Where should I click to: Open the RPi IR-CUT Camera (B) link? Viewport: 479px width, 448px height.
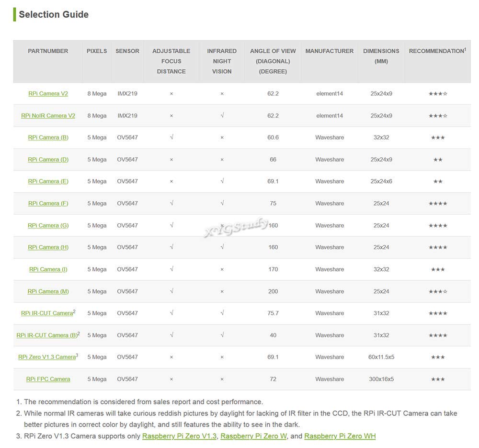pyautogui.click(x=47, y=335)
